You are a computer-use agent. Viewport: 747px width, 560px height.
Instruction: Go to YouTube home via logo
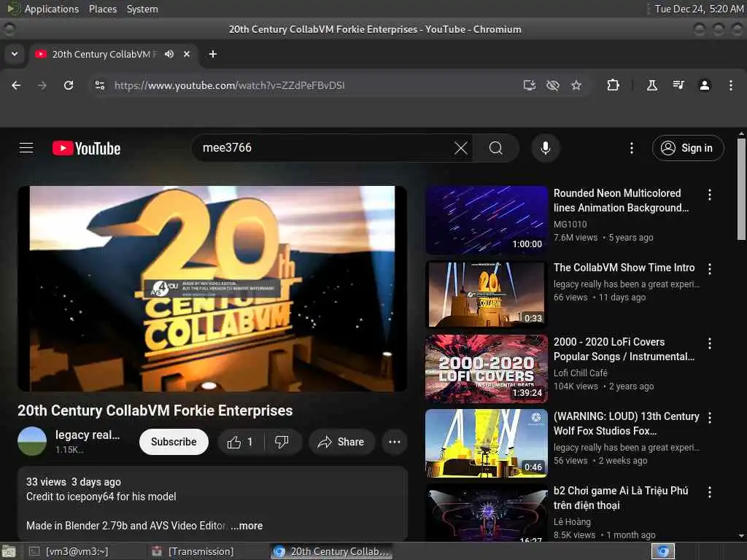(x=86, y=148)
